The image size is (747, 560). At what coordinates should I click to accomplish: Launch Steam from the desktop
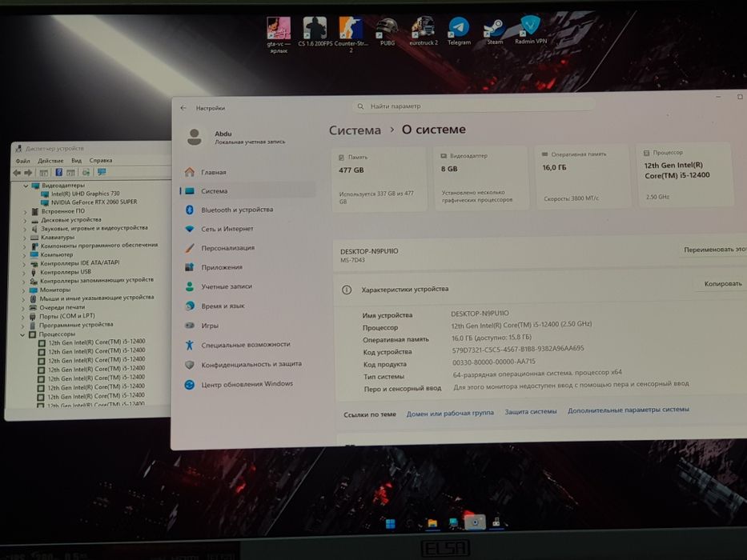click(x=495, y=31)
